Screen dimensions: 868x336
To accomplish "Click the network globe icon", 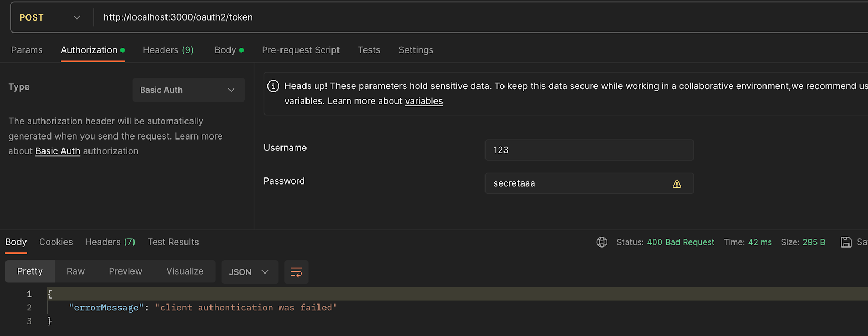I will point(602,242).
